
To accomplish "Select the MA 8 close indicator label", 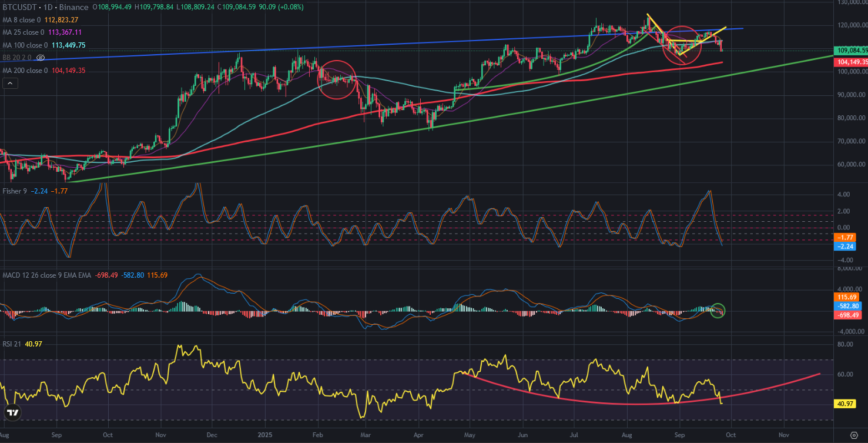I will pos(24,19).
